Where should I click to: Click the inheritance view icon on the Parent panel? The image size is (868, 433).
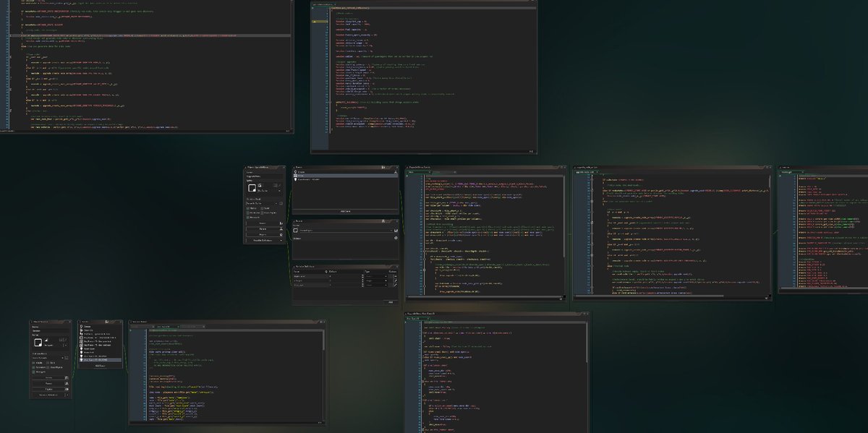pyautogui.click(x=383, y=220)
